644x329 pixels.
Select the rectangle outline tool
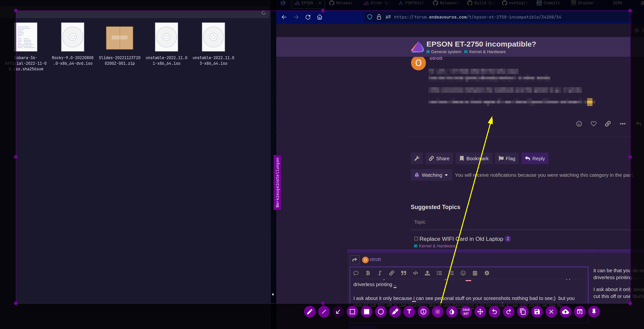(x=352, y=311)
